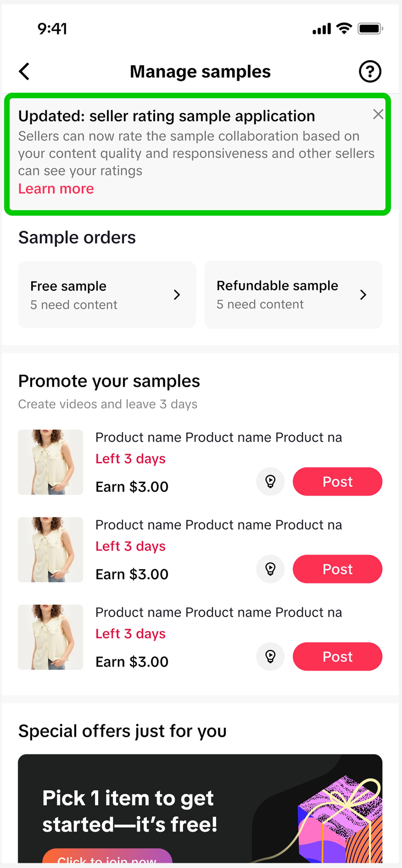This screenshot has height=868, width=402.
Task: Tap the cellular signal strength icon
Action: pyautogui.click(x=321, y=29)
